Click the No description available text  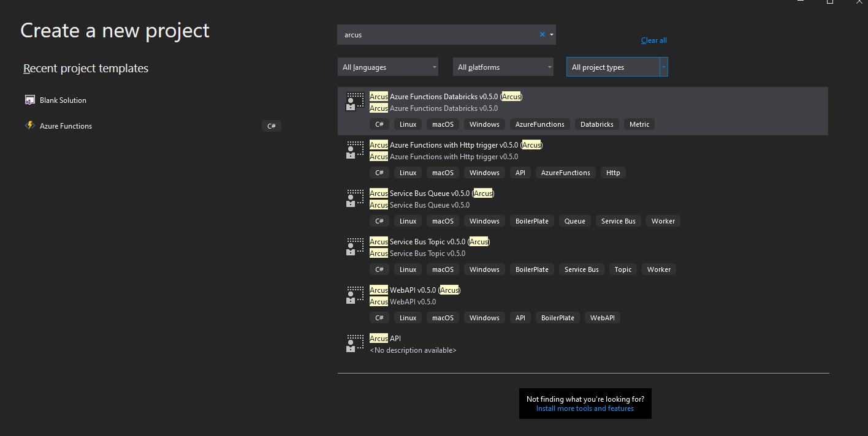point(413,350)
